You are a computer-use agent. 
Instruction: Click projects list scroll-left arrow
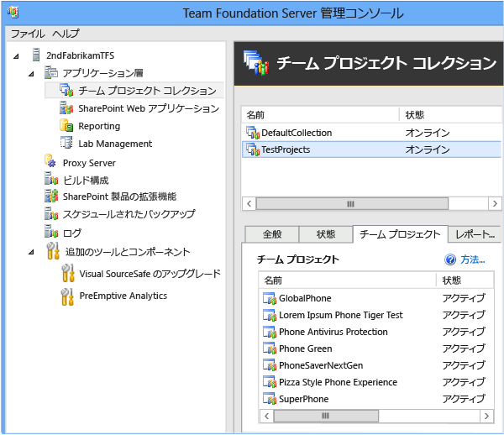pos(267,416)
